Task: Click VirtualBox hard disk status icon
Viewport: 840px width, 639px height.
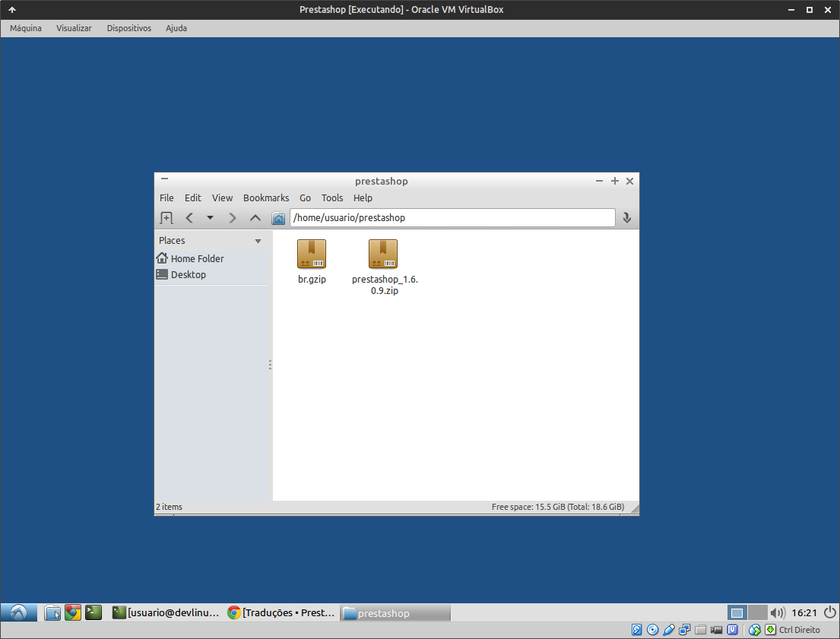Action: [x=636, y=630]
